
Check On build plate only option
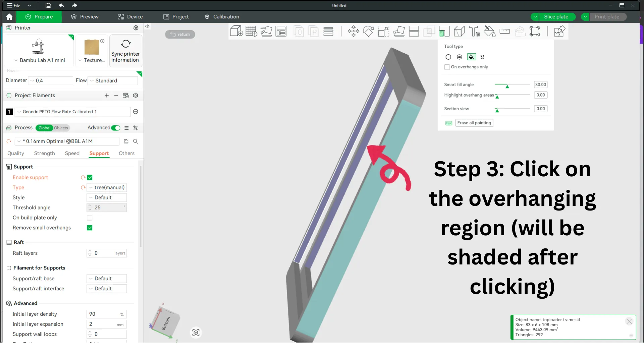90,218
